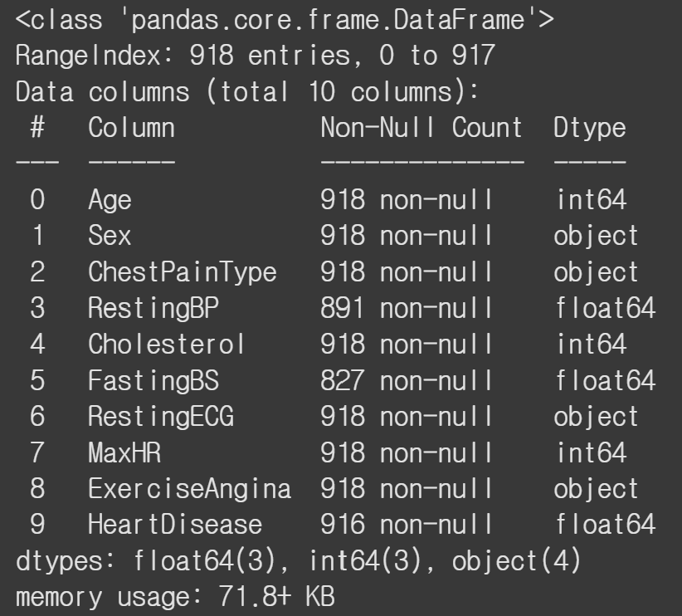Viewport: 682px width, 616px height.
Task: Click the dtypes summary line
Action: (x=299, y=560)
